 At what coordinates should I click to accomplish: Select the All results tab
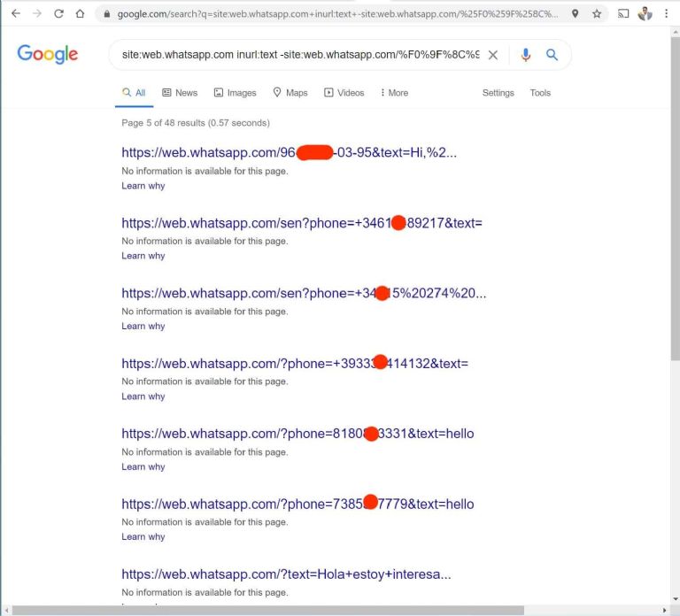pyautogui.click(x=134, y=93)
